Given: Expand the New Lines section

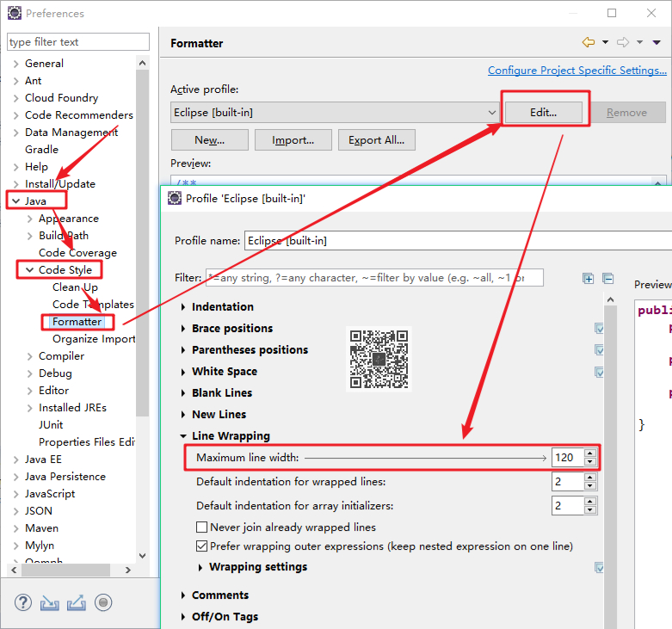Looking at the screenshot, I should [183, 415].
